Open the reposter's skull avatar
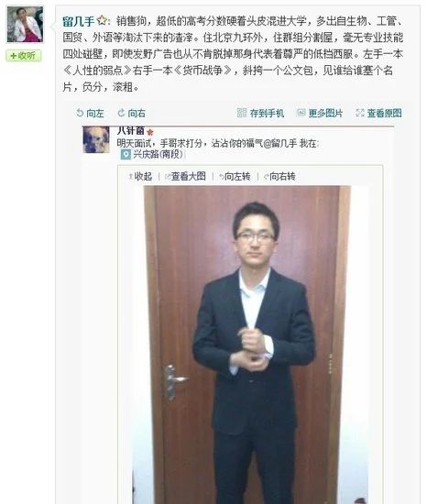 (x=96, y=139)
